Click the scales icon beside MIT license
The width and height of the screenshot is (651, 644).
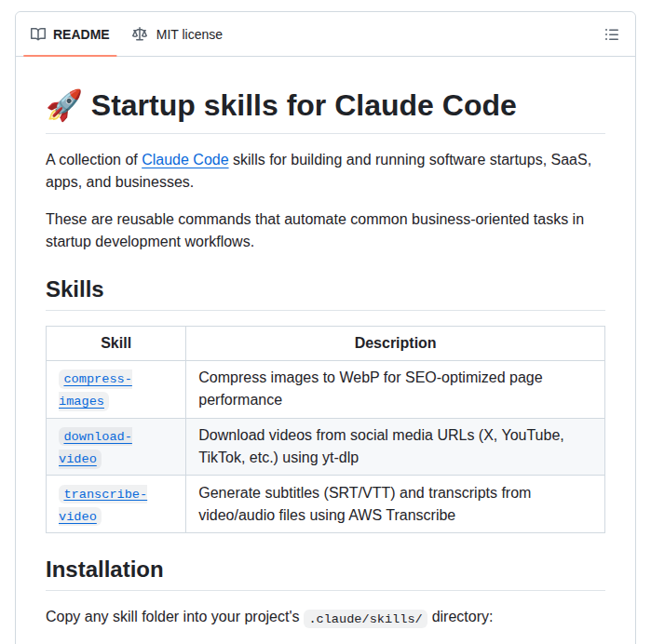coord(140,34)
